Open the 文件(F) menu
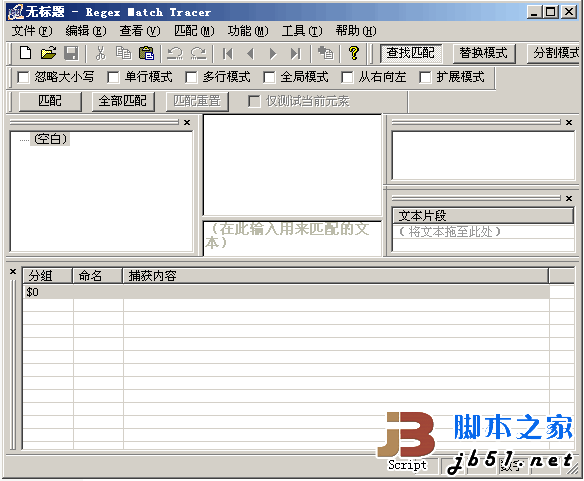The height and width of the screenshot is (481, 584). tap(32, 31)
